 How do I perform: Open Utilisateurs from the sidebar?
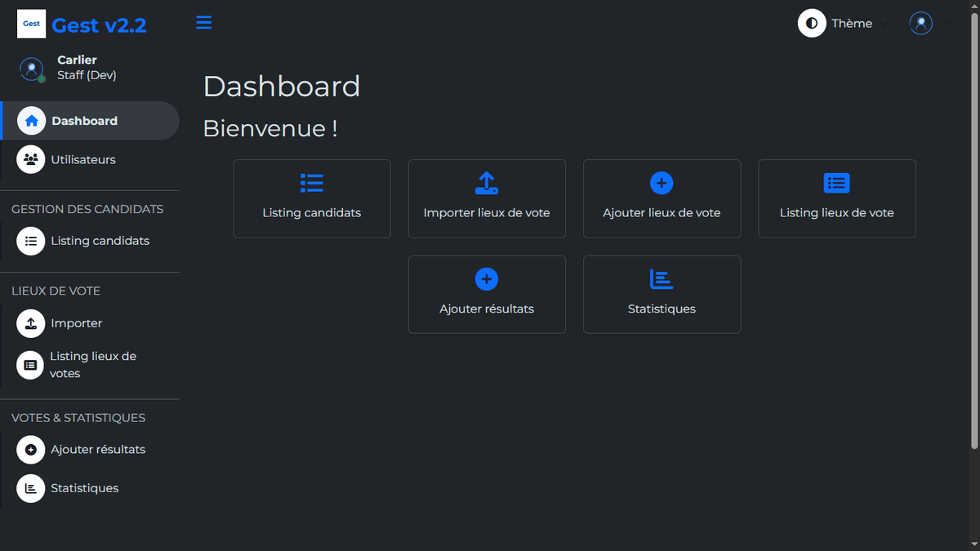pyautogui.click(x=82, y=160)
